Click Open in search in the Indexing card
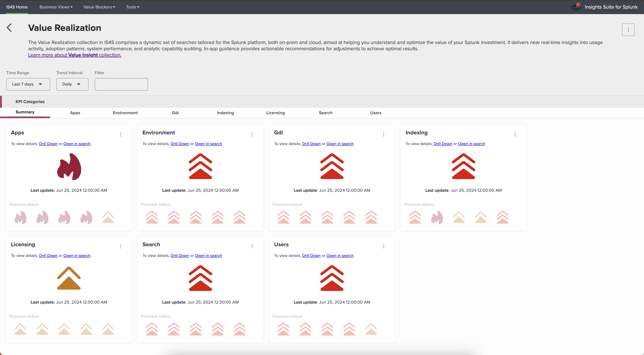The height and width of the screenshot is (355, 644). pos(472,144)
